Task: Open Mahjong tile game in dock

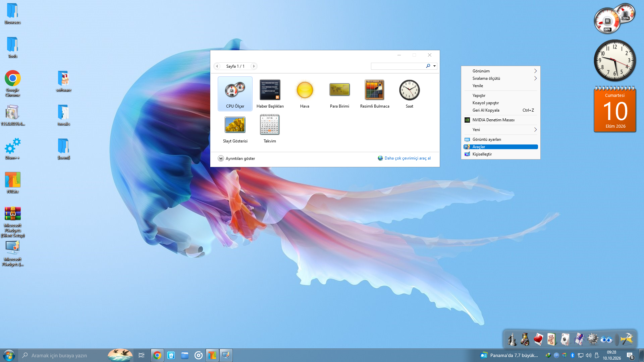Action: tap(551, 339)
